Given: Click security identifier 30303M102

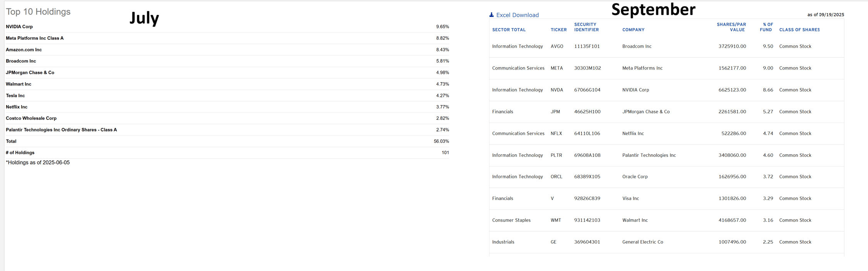Looking at the screenshot, I should coord(587,68).
